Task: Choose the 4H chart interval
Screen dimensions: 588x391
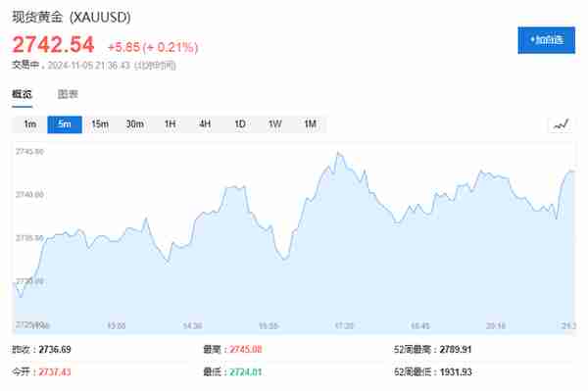Action: click(x=205, y=124)
